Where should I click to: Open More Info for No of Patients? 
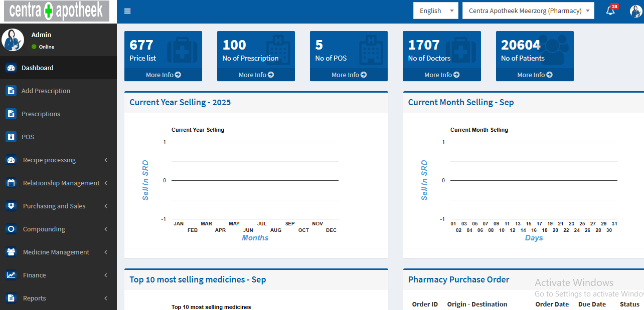[534, 75]
